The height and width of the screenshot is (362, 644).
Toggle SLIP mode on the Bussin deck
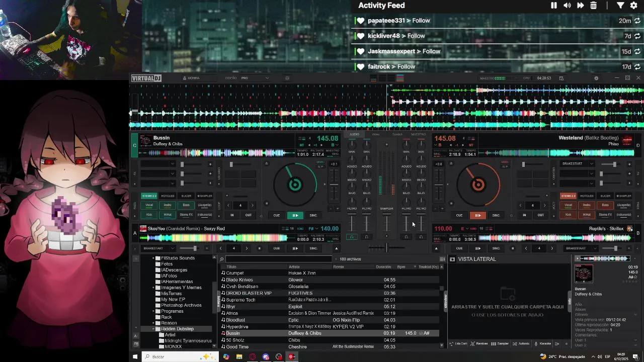[320, 166]
